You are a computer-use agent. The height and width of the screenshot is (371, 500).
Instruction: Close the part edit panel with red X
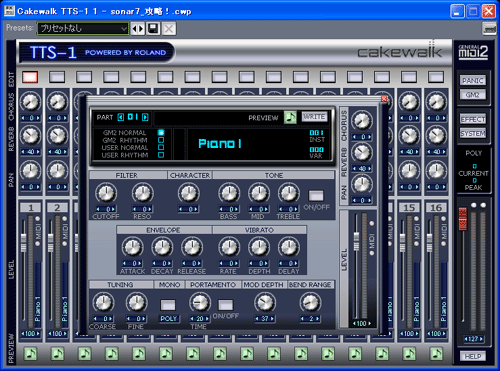pos(384,99)
